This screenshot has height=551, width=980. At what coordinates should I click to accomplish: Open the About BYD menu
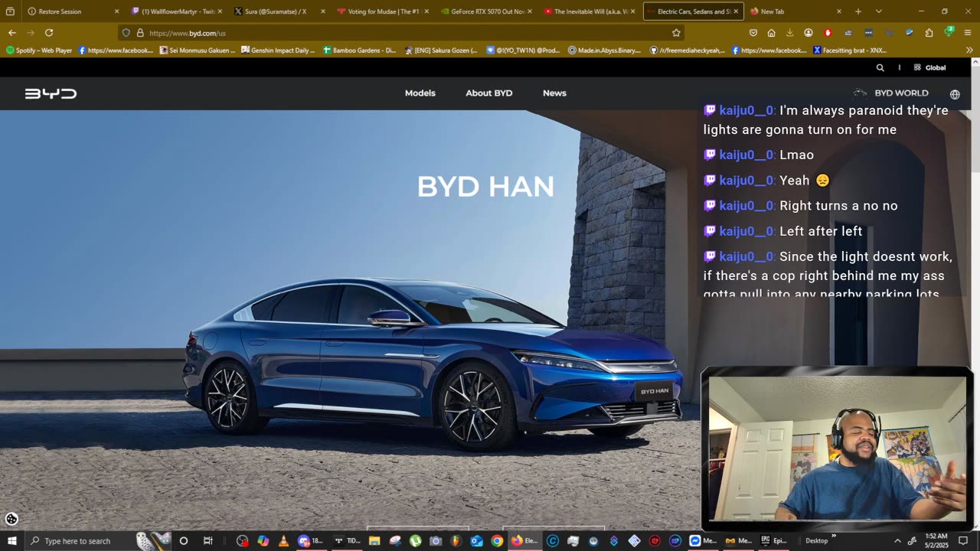click(488, 93)
